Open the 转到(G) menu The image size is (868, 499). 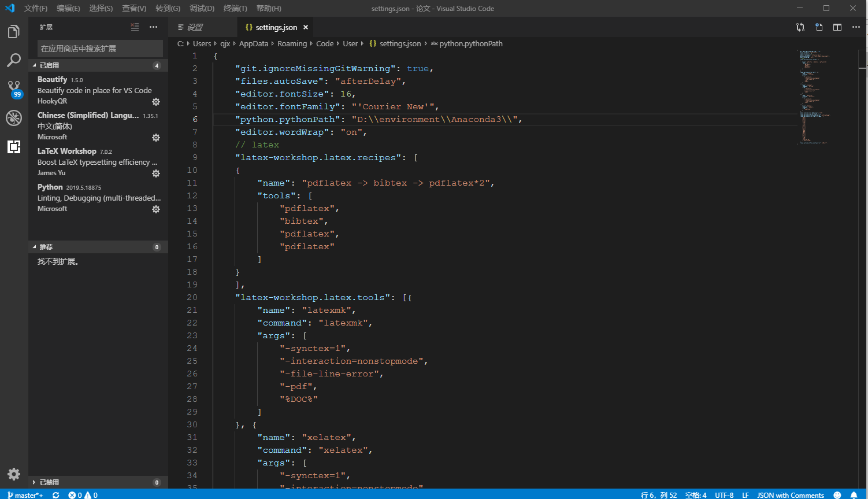point(168,8)
